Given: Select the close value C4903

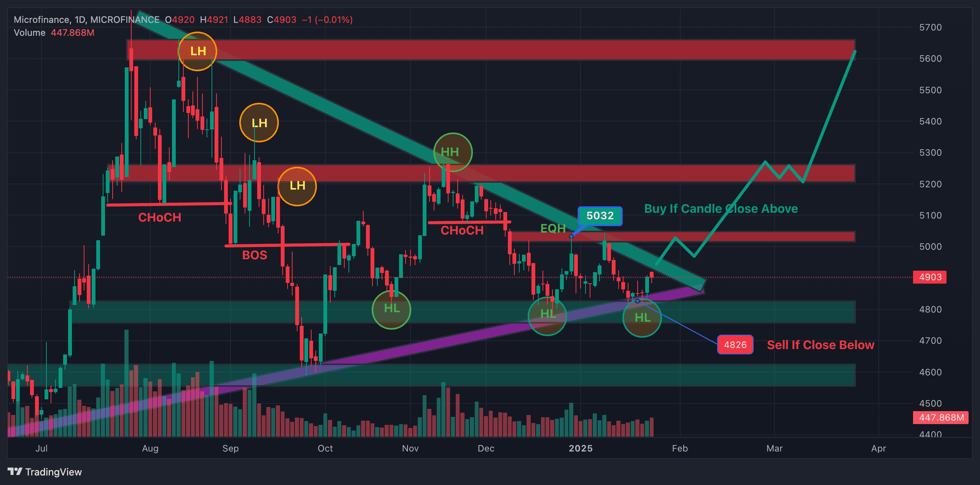Looking at the screenshot, I should click(x=282, y=20).
